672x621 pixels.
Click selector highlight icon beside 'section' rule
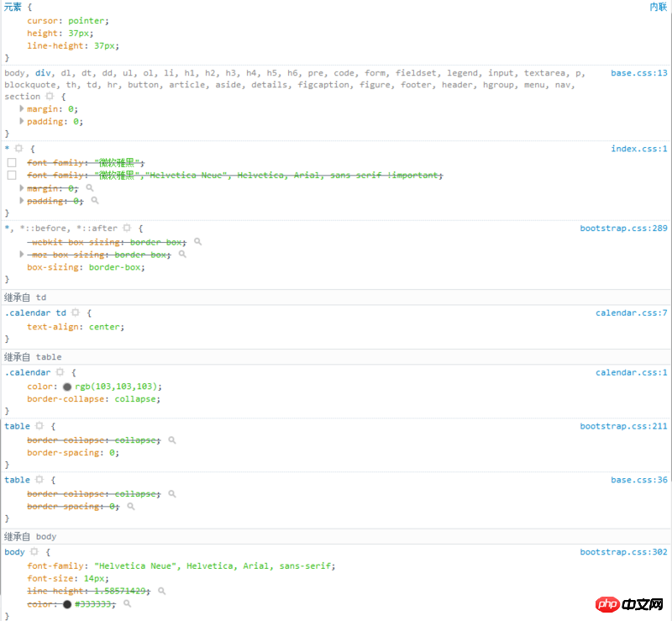[50, 97]
